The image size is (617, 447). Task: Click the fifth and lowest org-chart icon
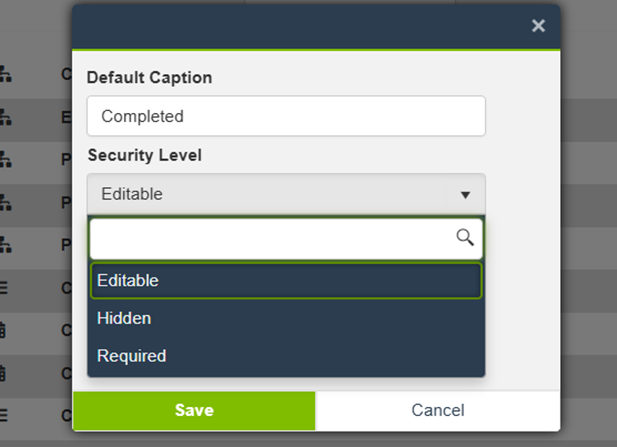click(4, 243)
